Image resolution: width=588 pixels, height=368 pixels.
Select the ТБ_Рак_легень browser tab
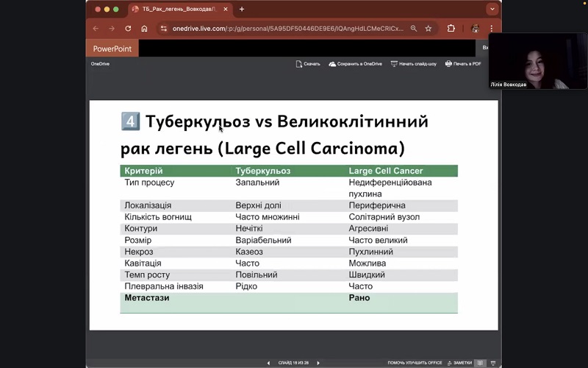pyautogui.click(x=176, y=10)
